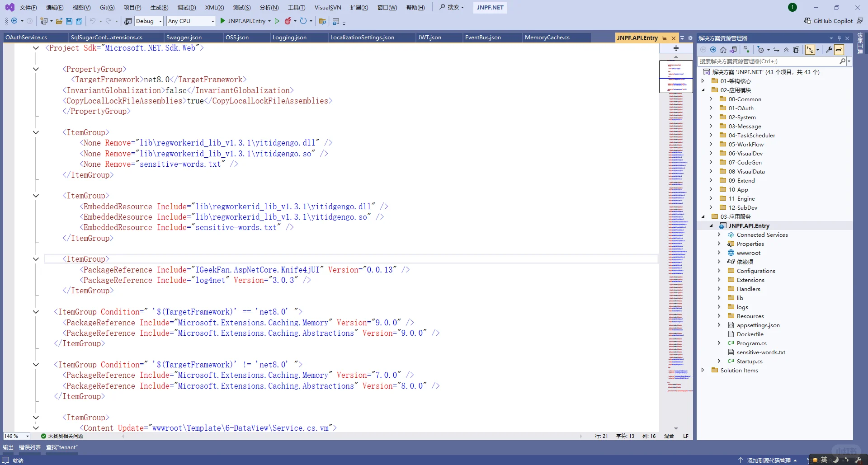Viewport: 868px width, 465px height.
Task: Save the current file with the disk icon
Action: click(x=69, y=21)
